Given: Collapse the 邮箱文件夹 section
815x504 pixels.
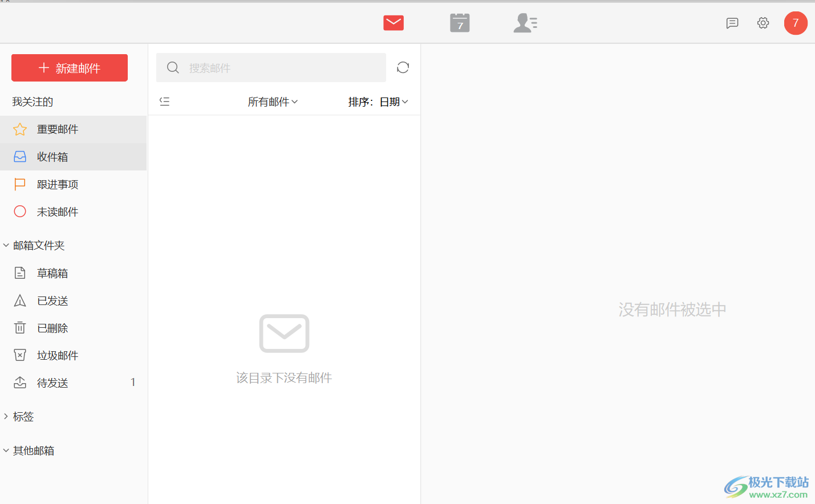Looking at the screenshot, I should pyautogui.click(x=34, y=245).
